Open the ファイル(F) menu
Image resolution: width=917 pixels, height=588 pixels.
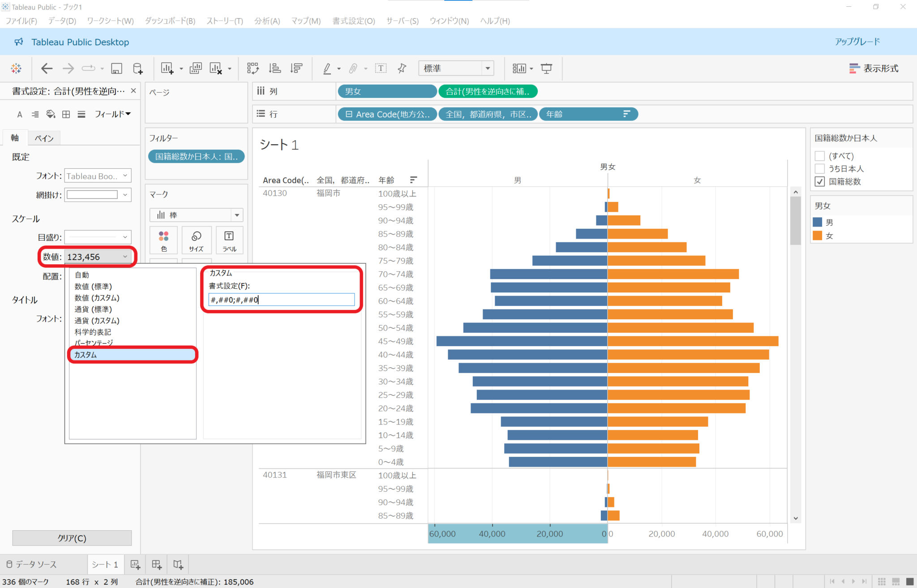21,21
